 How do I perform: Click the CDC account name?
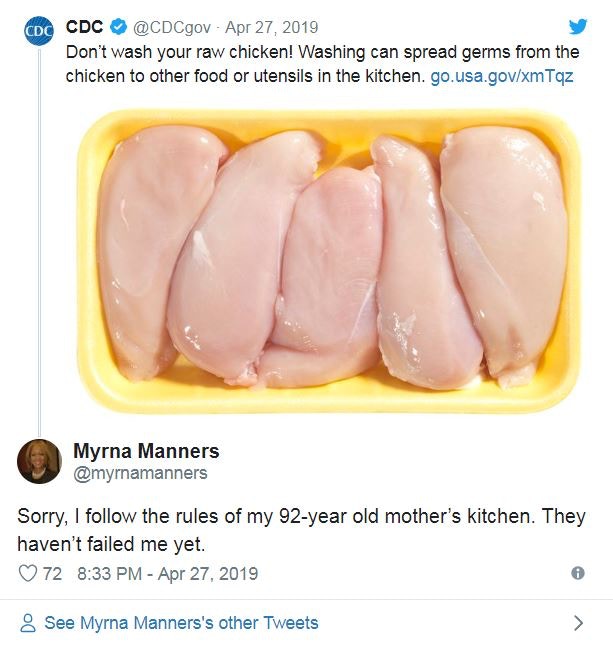[84, 27]
